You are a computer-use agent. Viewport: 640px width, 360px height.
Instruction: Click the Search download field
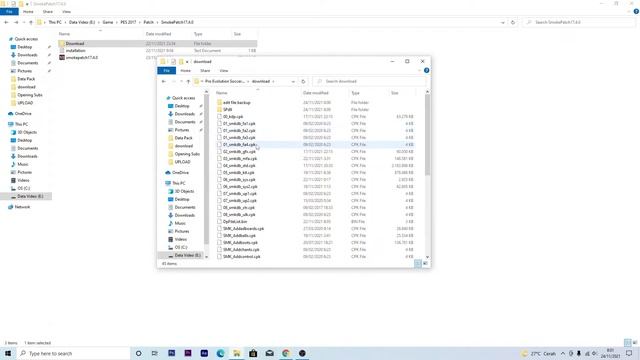[x=369, y=82]
